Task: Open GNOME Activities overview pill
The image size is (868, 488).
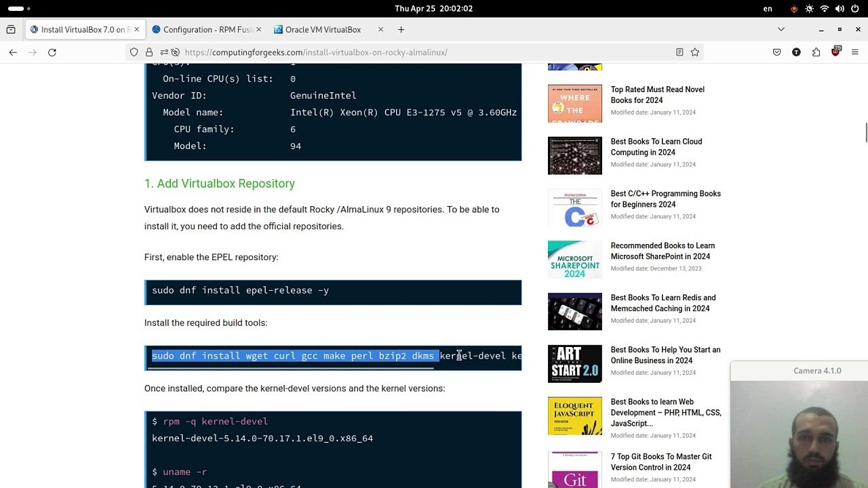Action: tap(19, 8)
